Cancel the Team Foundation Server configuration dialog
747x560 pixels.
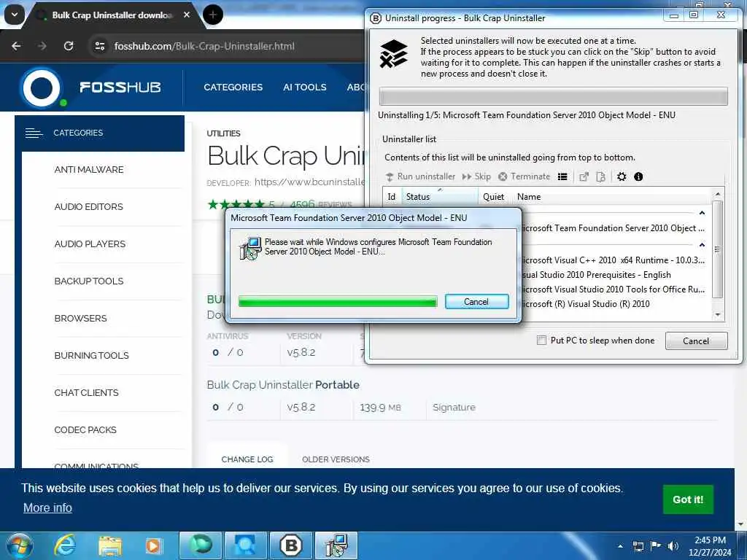(476, 301)
